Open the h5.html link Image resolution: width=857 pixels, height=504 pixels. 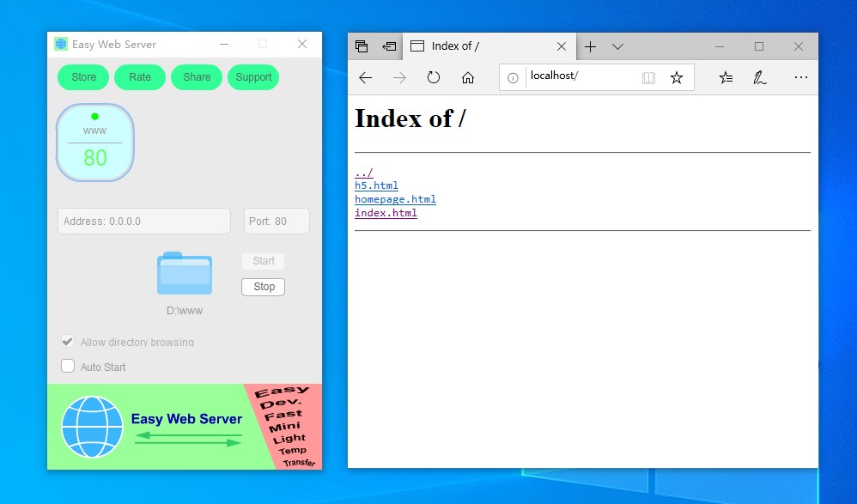377,185
